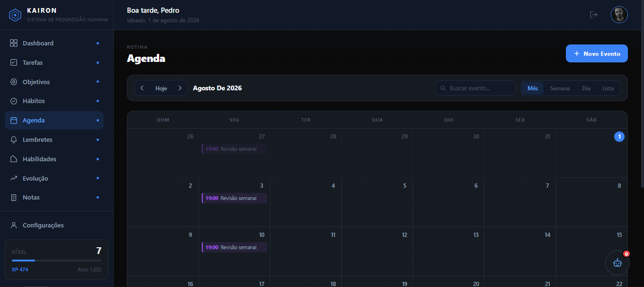Click the Hábitos check-circle icon
This screenshot has width=644, height=287.
coord(14,101)
